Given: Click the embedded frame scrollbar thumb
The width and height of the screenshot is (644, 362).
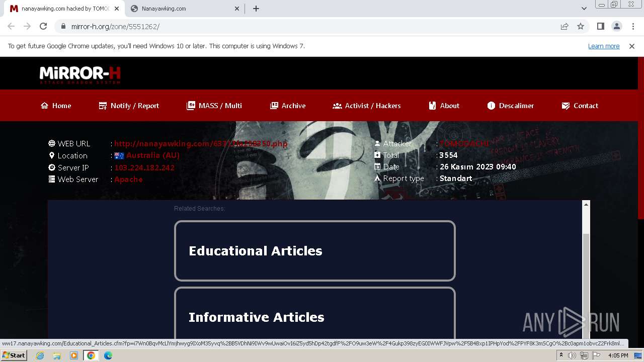Looking at the screenshot, I should [586, 287].
